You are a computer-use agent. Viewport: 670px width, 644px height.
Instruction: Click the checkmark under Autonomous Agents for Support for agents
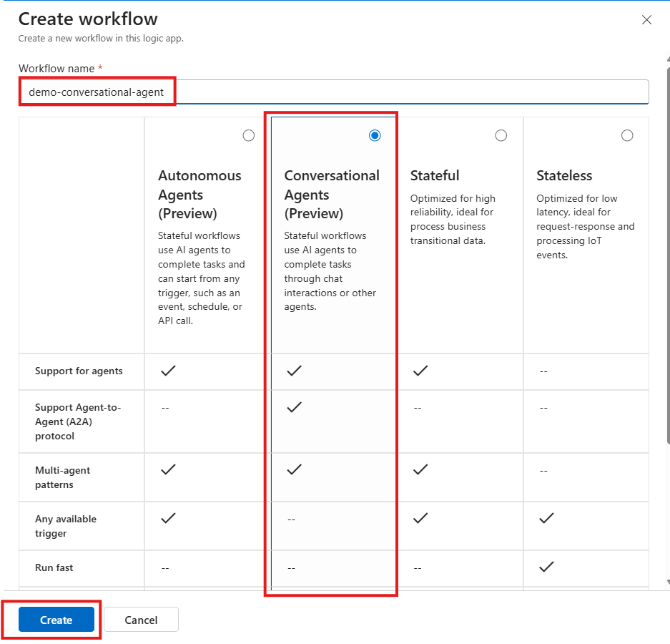[x=168, y=371]
